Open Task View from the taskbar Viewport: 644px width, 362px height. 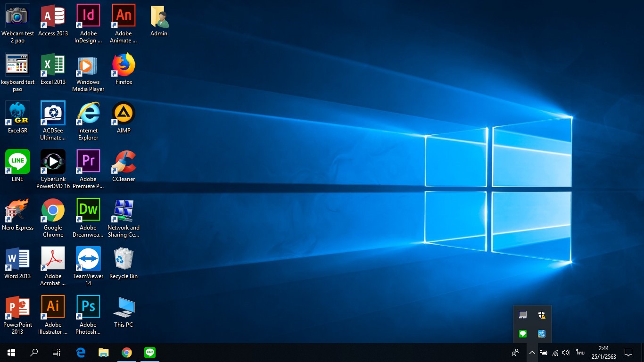click(x=57, y=353)
